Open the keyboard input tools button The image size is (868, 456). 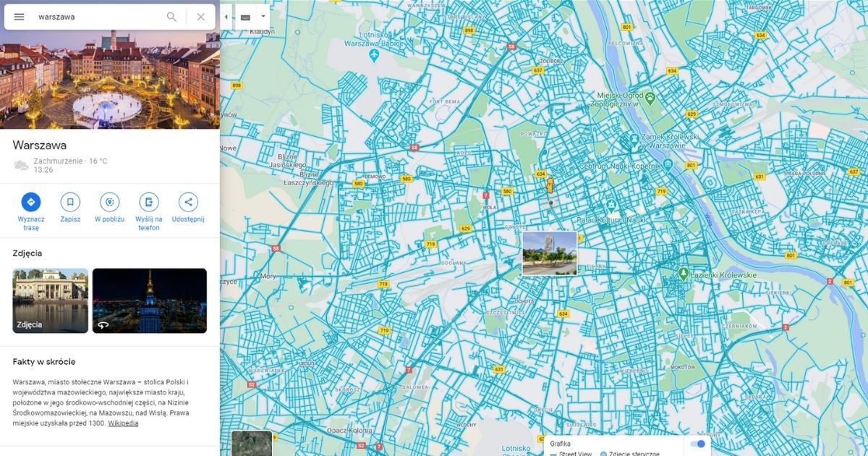(x=245, y=17)
